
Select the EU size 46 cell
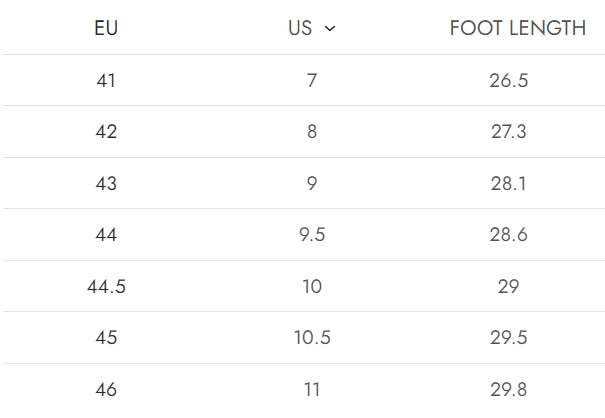click(x=106, y=389)
